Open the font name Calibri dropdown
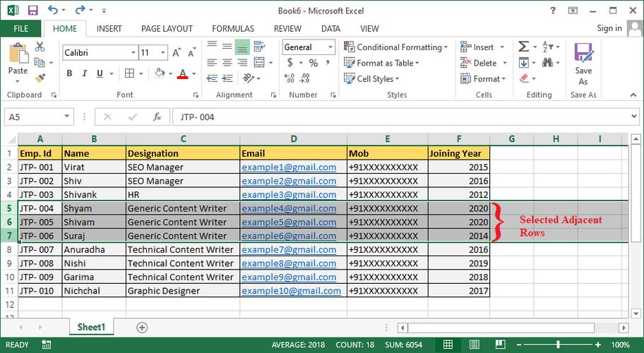Image resolution: width=644 pixels, height=353 pixels. (x=133, y=52)
